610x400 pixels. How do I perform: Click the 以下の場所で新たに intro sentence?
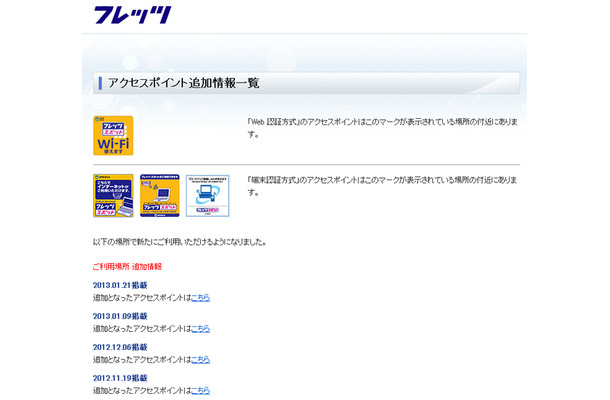point(178,242)
